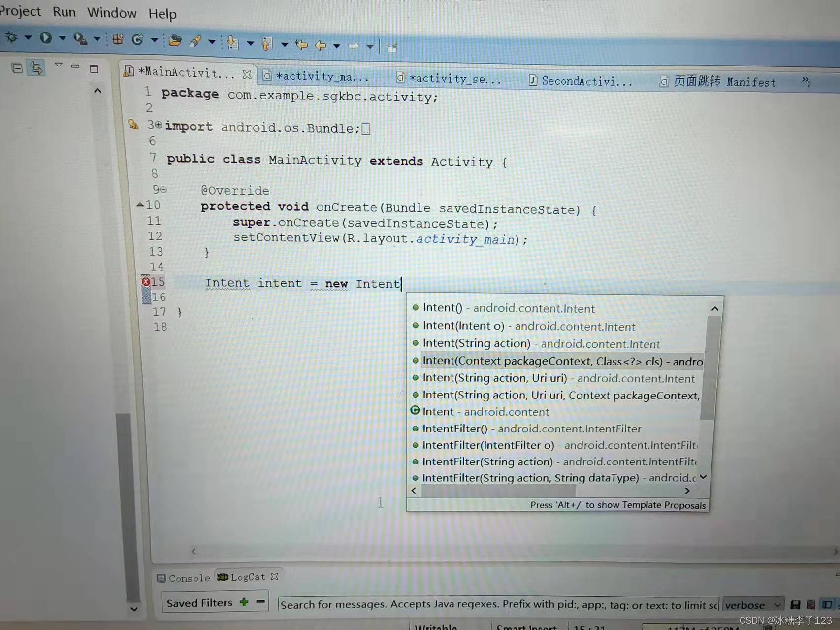Open the Search dropdown arrow
The height and width of the screenshot is (630, 840).
(212, 42)
